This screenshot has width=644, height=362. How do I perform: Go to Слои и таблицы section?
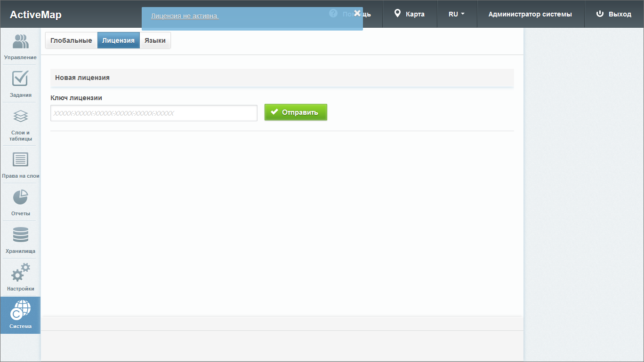[20, 126]
